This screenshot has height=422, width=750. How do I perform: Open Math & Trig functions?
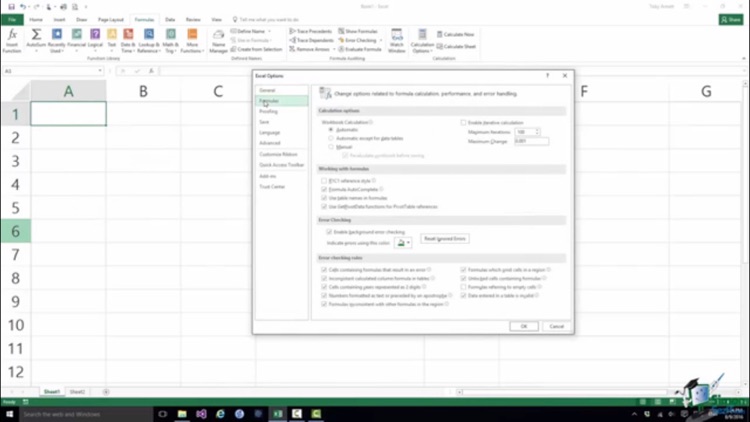[x=171, y=41]
